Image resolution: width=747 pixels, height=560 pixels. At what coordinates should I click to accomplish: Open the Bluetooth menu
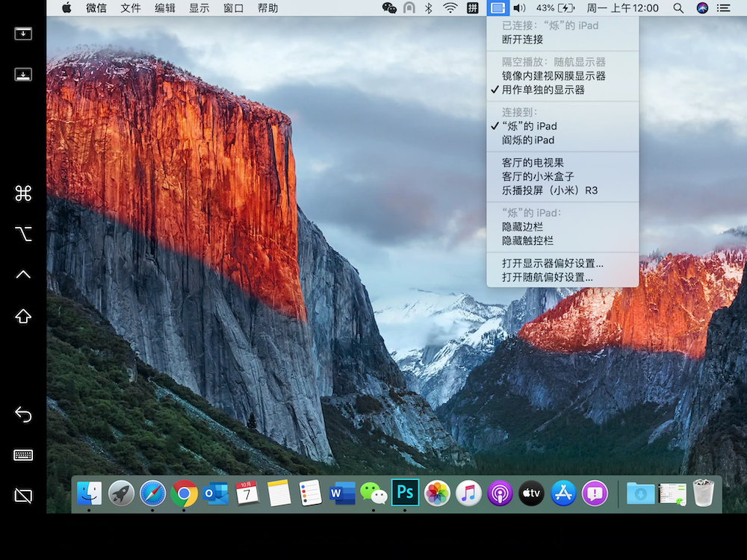click(427, 8)
